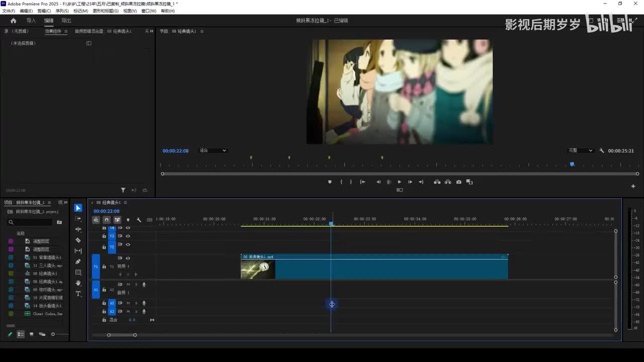Toggle V1 track output eye

pyautogui.click(x=128, y=258)
